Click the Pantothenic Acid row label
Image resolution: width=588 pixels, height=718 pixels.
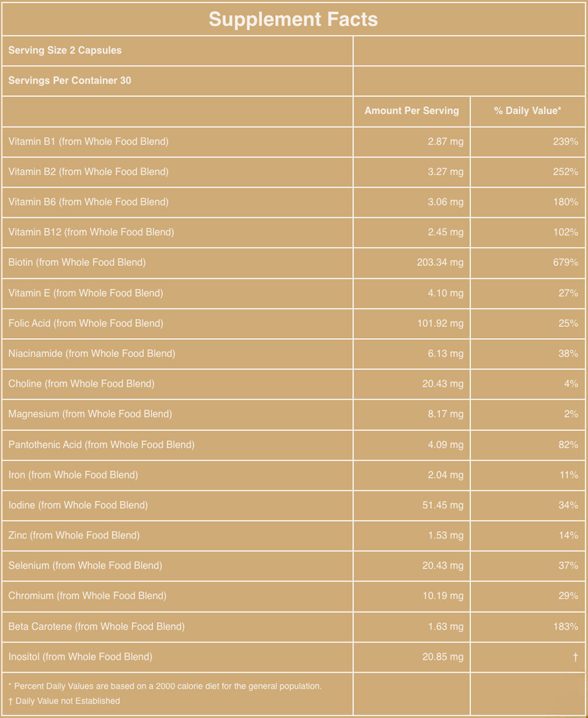point(101,445)
